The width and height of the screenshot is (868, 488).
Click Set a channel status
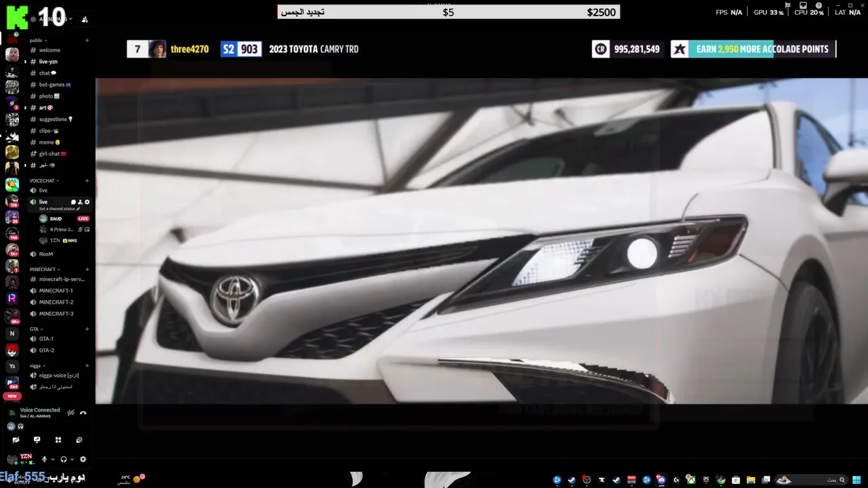[x=60, y=209]
